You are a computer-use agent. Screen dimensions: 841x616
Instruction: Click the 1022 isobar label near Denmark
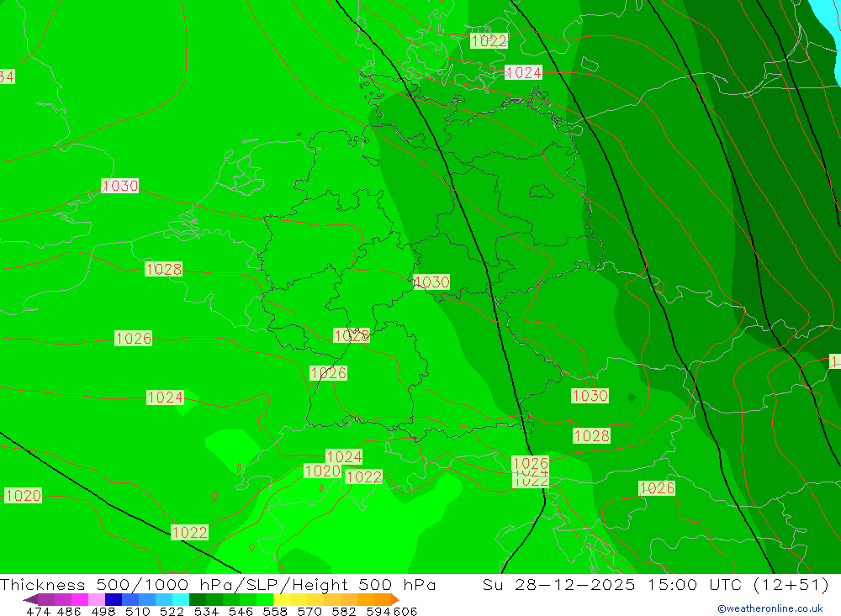489,40
